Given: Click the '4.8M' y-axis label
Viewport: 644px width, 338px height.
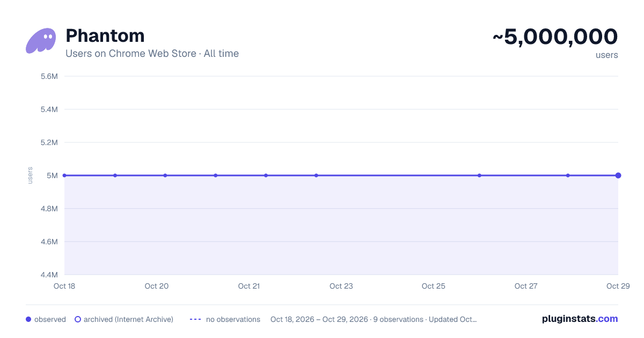Looking at the screenshot, I should [49, 209].
